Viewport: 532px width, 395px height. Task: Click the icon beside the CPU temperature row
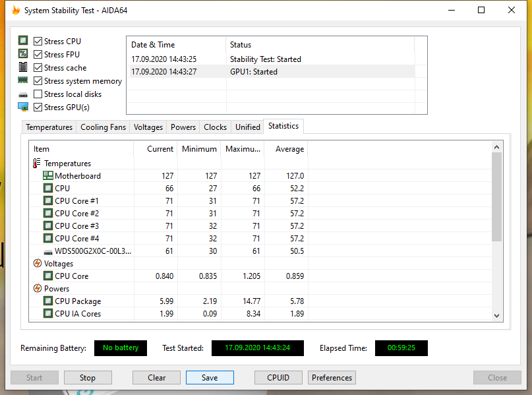48,188
